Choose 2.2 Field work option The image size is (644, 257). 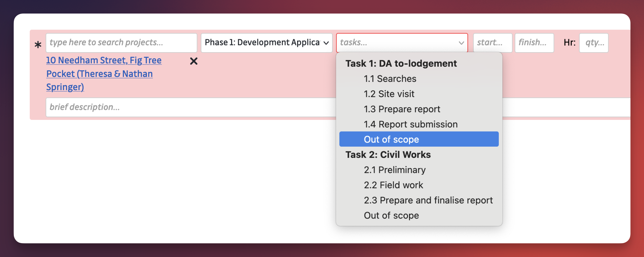[x=393, y=185]
